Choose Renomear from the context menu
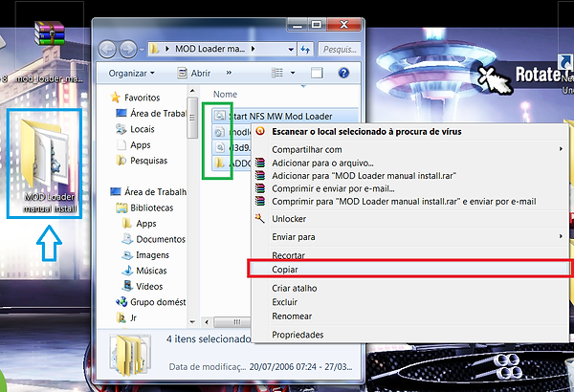 410,316
